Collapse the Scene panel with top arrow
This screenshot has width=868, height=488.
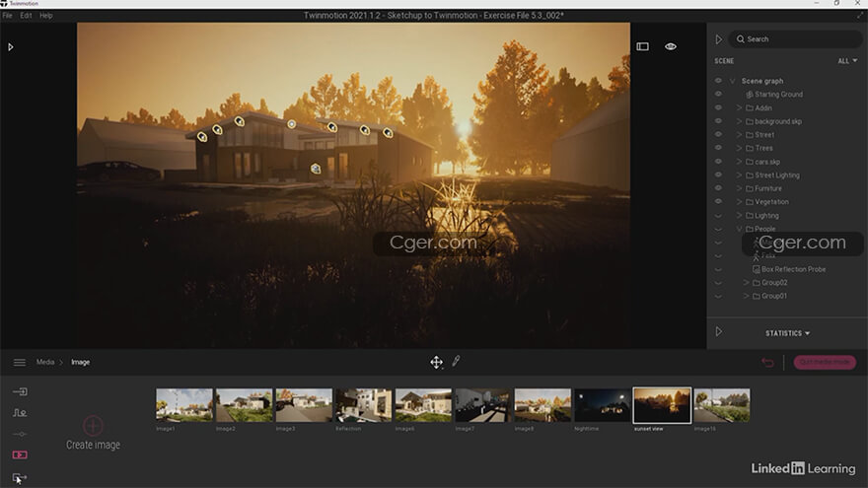(x=718, y=39)
